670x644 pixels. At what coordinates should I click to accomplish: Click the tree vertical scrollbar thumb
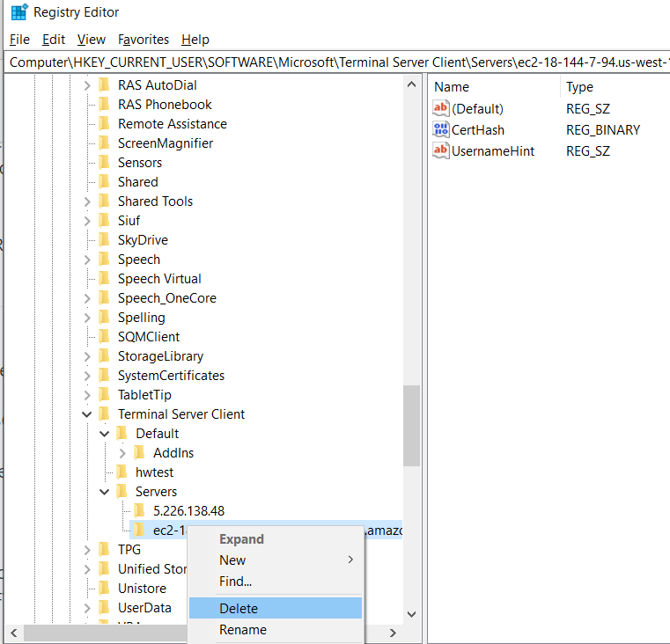point(411,426)
